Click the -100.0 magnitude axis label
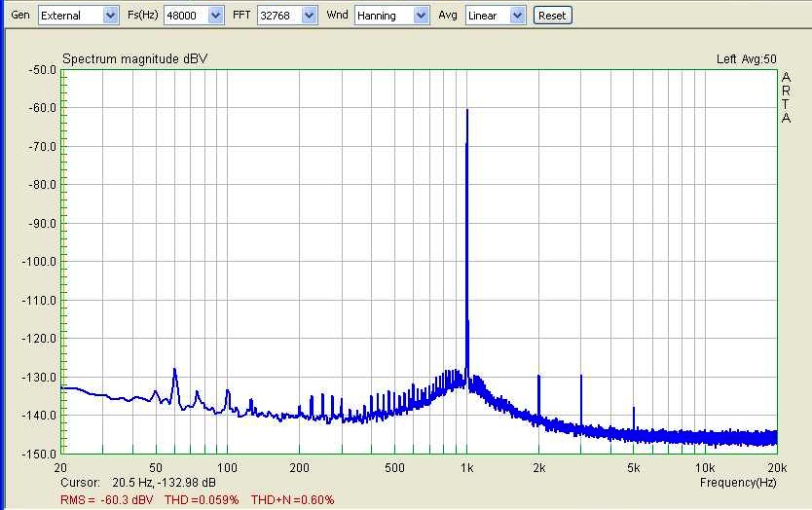 click(39, 262)
